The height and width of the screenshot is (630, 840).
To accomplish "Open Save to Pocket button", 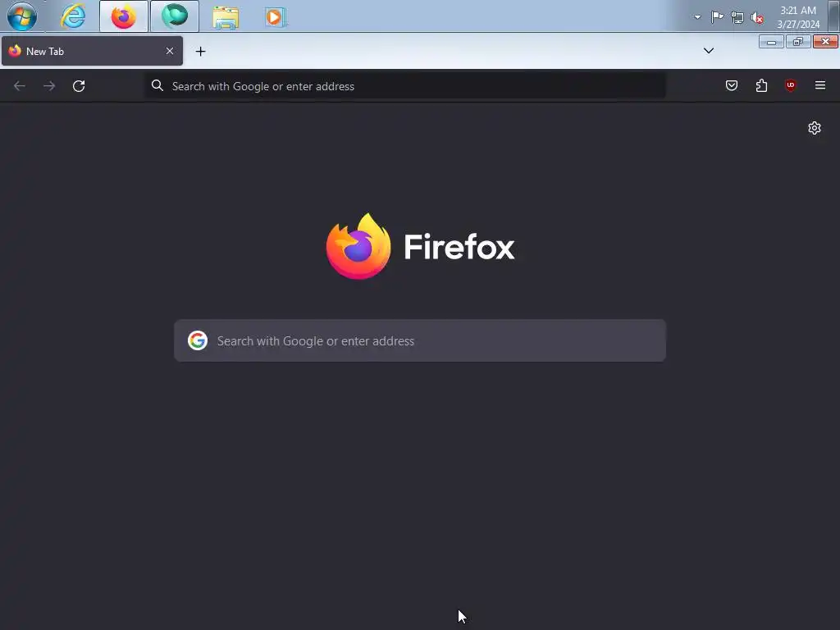I will click(x=732, y=85).
